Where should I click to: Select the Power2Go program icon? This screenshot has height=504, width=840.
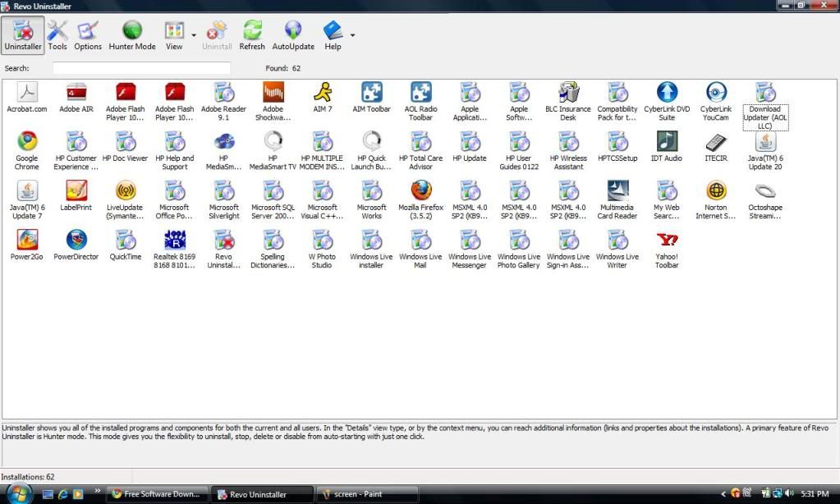[x=27, y=240]
